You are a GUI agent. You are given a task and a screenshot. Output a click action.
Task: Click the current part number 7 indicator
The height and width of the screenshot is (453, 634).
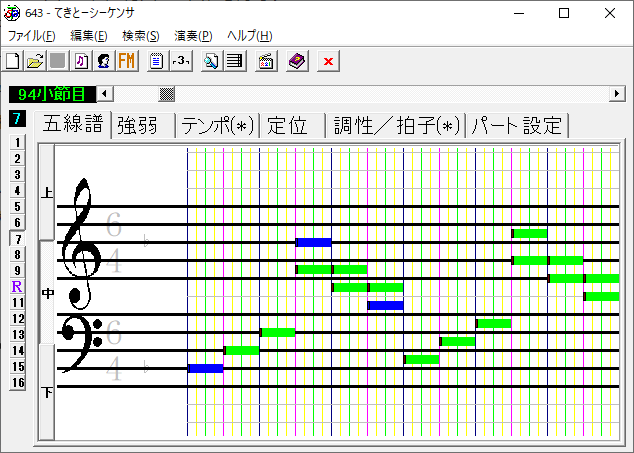(17, 119)
